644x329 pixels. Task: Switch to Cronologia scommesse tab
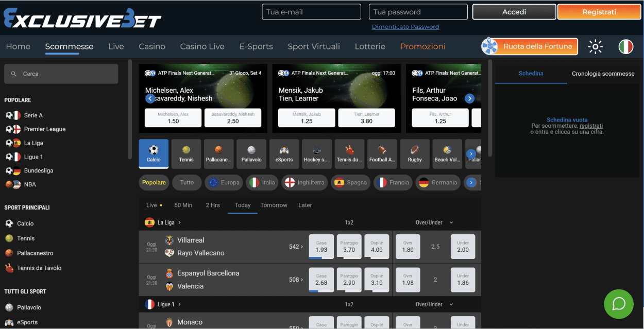[603, 74]
